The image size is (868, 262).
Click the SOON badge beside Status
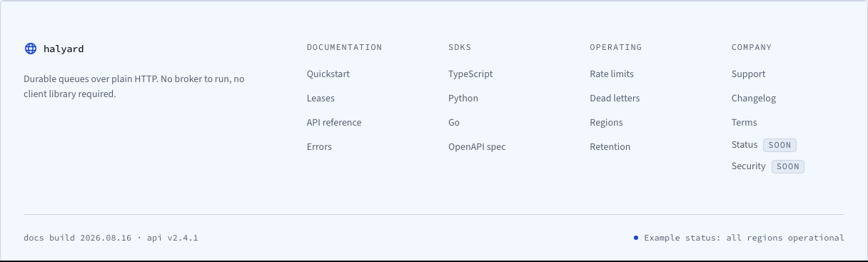point(779,145)
